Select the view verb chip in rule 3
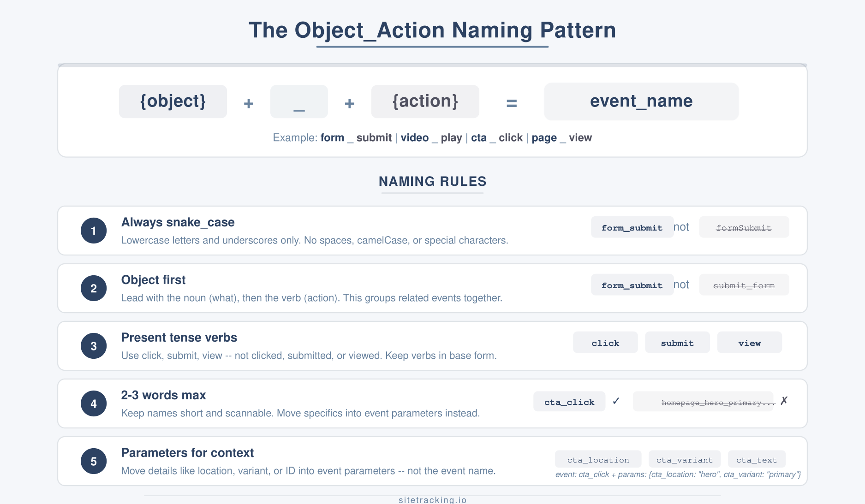Image resolution: width=865 pixels, height=504 pixels. (749, 343)
